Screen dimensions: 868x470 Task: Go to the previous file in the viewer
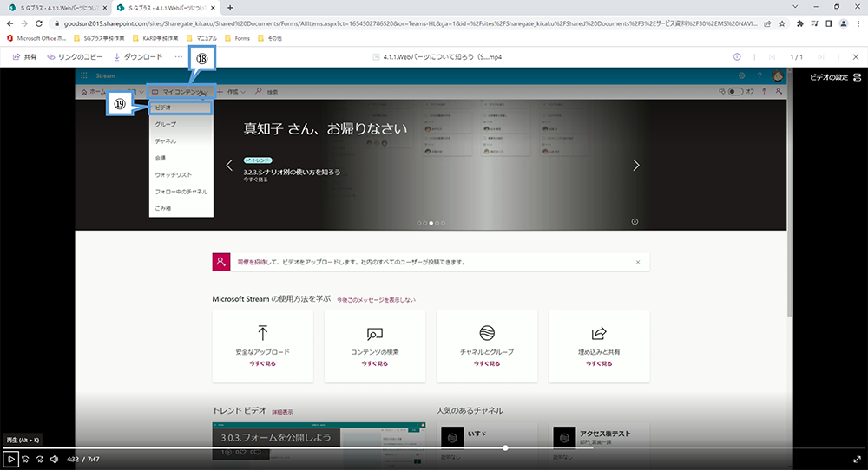click(773, 57)
